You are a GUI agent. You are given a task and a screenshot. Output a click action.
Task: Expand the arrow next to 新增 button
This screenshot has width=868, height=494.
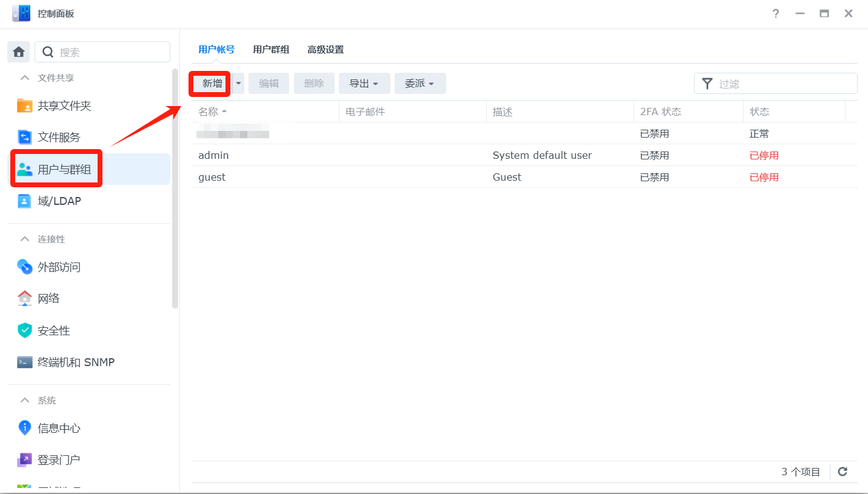(238, 84)
